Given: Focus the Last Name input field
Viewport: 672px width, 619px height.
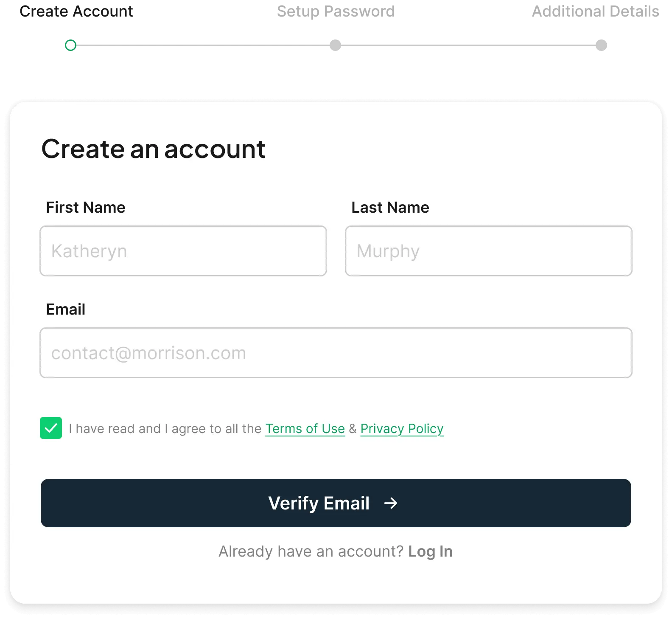Looking at the screenshot, I should pos(488,251).
